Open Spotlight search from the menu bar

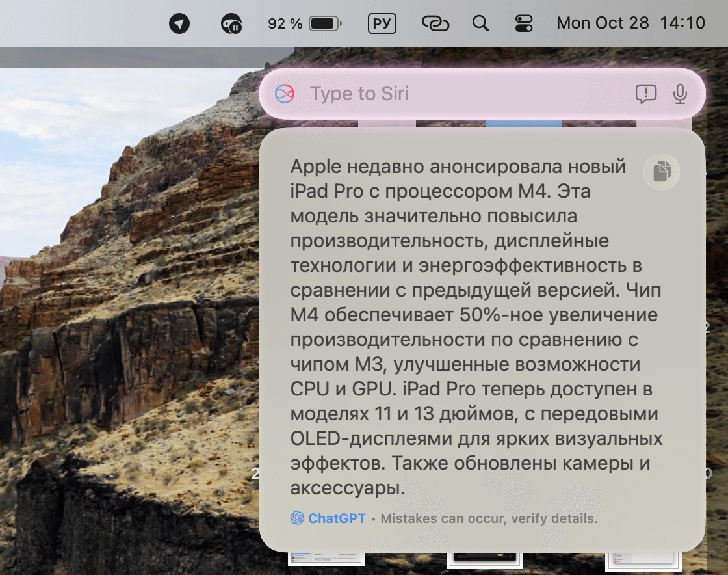480,23
